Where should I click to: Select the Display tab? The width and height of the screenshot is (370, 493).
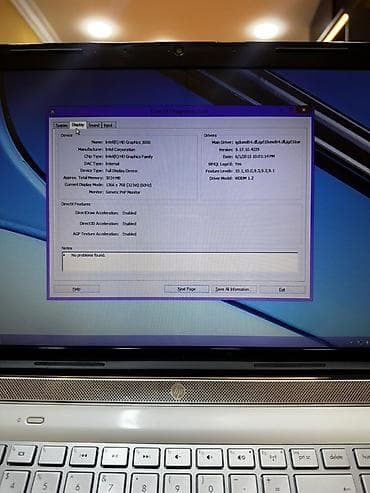pyautogui.click(x=78, y=125)
